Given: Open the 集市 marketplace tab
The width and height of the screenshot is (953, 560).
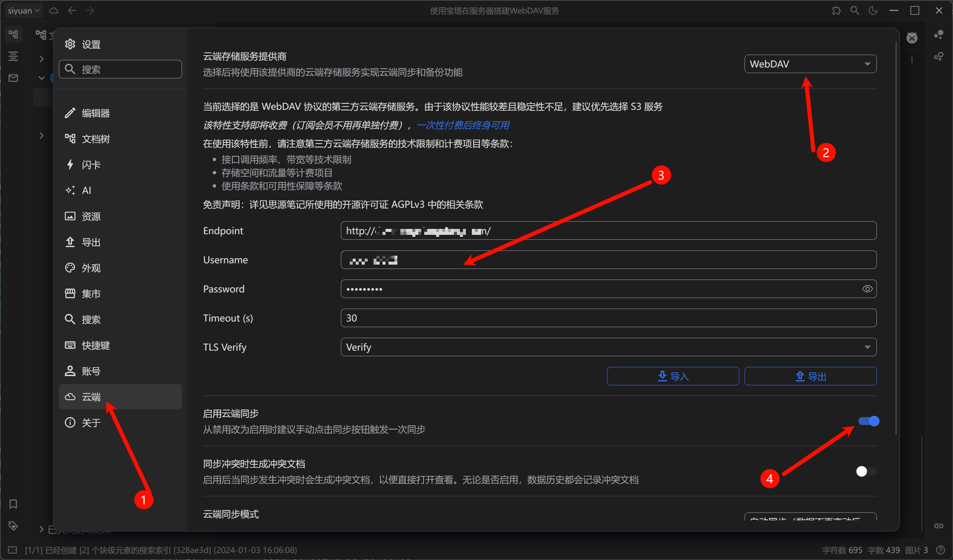Looking at the screenshot, I should (x=120, y=293).
